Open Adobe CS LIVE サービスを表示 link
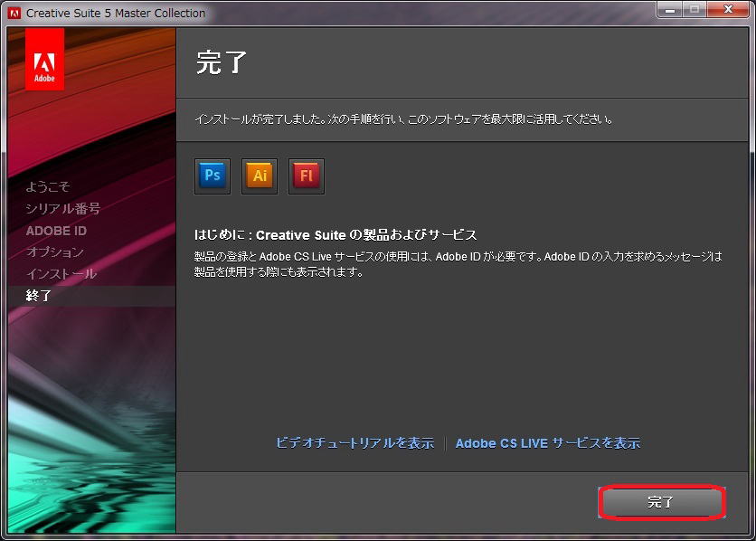 click(x=548, y=442)
